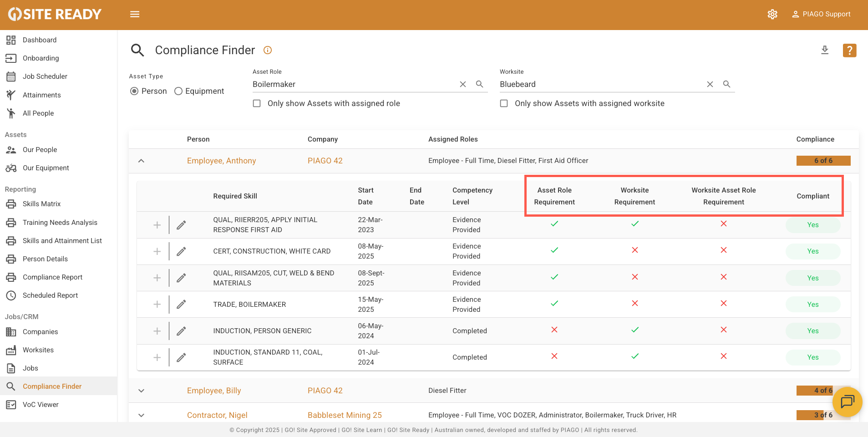Select the Equipment asset type radio button
868x437 pixels.
pyautogui.click(x=178, y=91)
